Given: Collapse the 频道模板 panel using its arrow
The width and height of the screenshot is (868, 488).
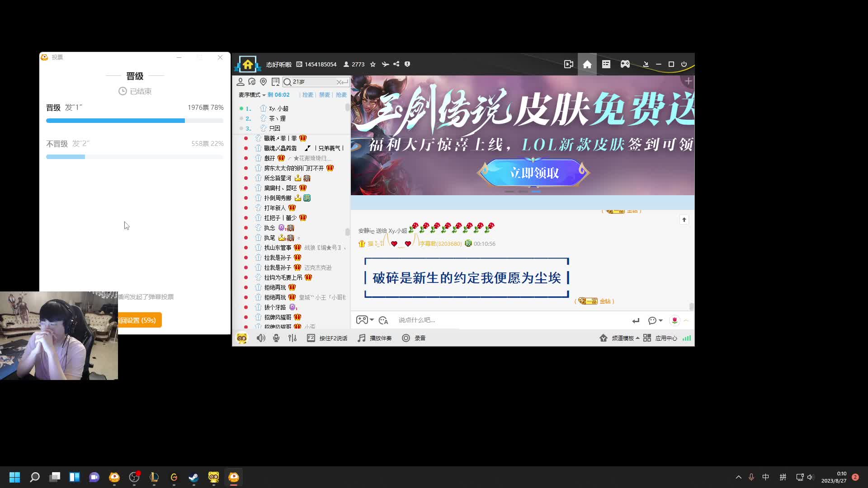Looking at the screenshot, I should 637,338.
